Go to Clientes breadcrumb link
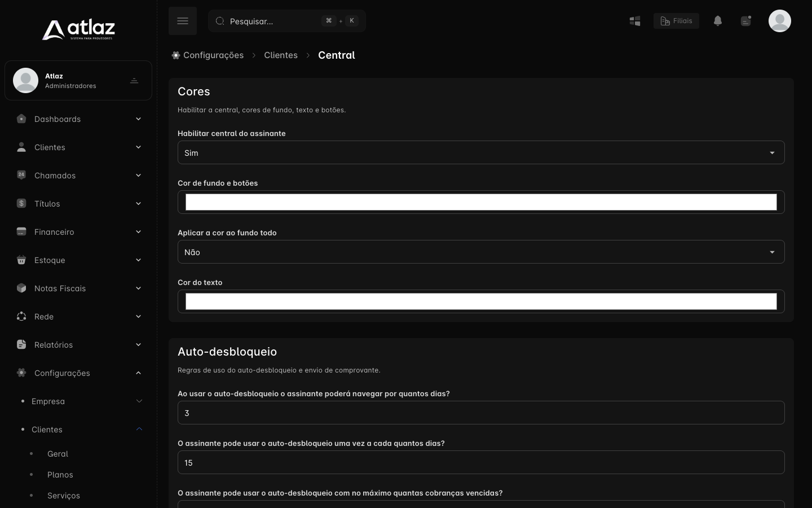Screen dimensions: 812x508 click(281, 55)
